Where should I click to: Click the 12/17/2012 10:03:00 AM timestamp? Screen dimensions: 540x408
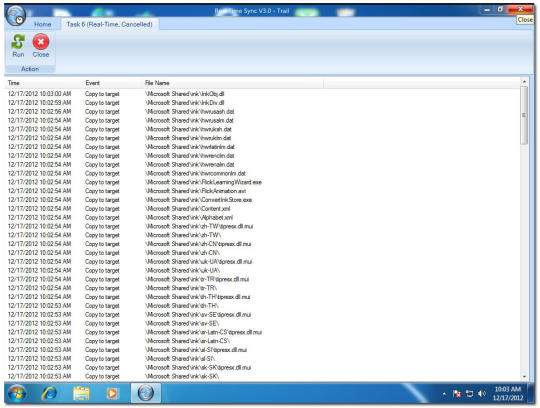39,94
